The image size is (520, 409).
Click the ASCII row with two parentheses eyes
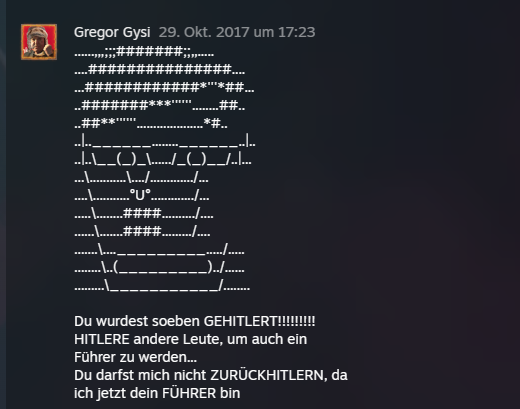tap(163, 160)
